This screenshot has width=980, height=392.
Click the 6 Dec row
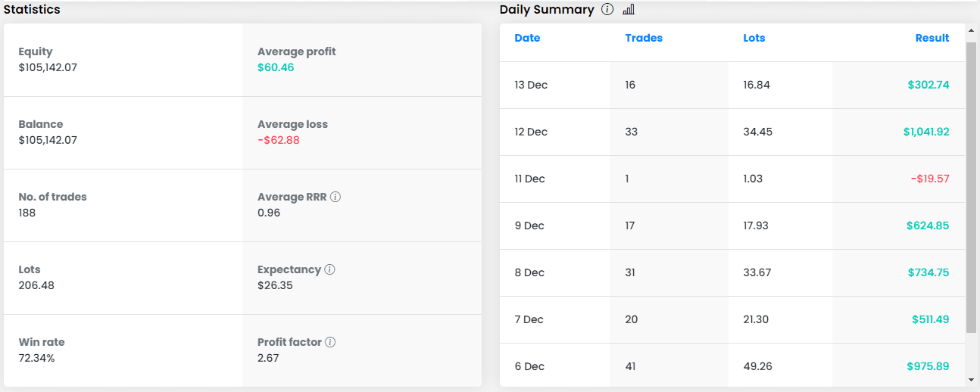click(x=529, y=366)
